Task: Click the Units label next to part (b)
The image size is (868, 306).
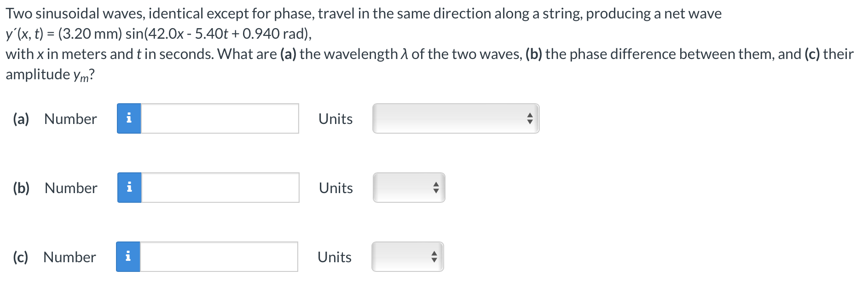Action: tap(335, 188)
